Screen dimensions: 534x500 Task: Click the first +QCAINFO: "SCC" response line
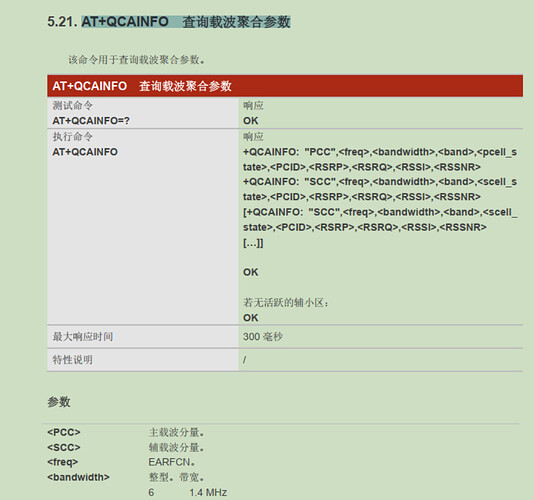[x=380, y=189]
